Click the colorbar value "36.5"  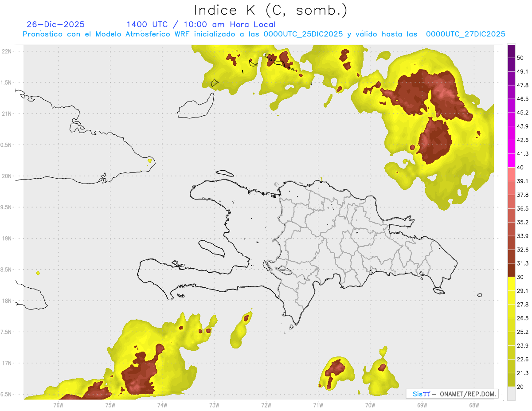[523, 208]
